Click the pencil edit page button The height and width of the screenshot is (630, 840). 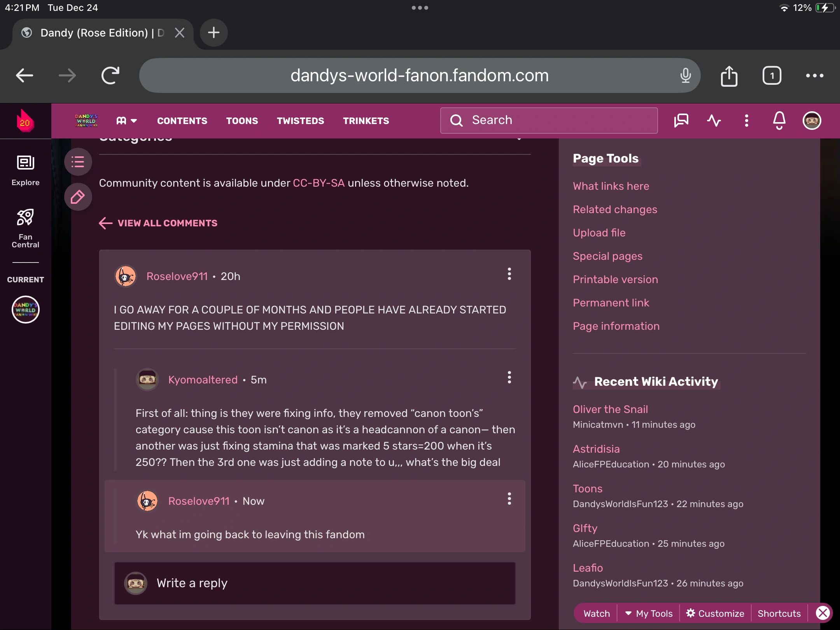coord(78,197)
